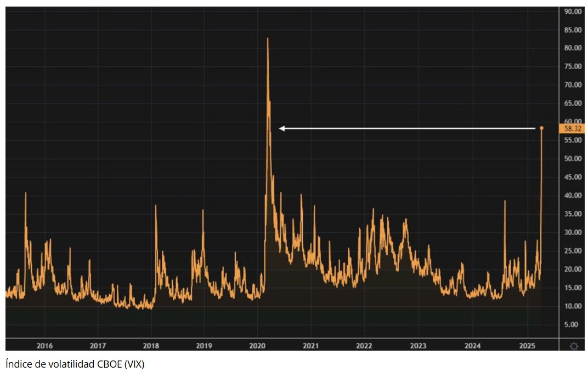Select the 2020 year label on time axis
588x372 pixels.
(x=257, y=345)
